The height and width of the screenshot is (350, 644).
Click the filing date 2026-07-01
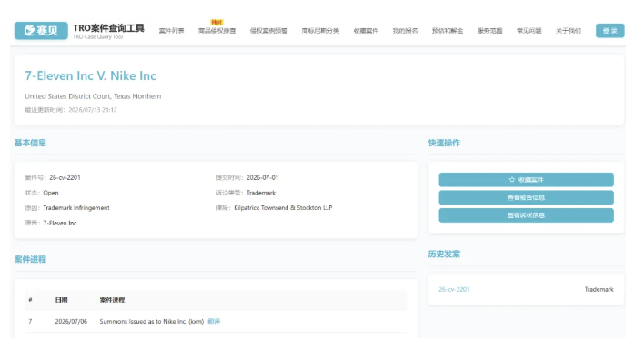(262, 177)
